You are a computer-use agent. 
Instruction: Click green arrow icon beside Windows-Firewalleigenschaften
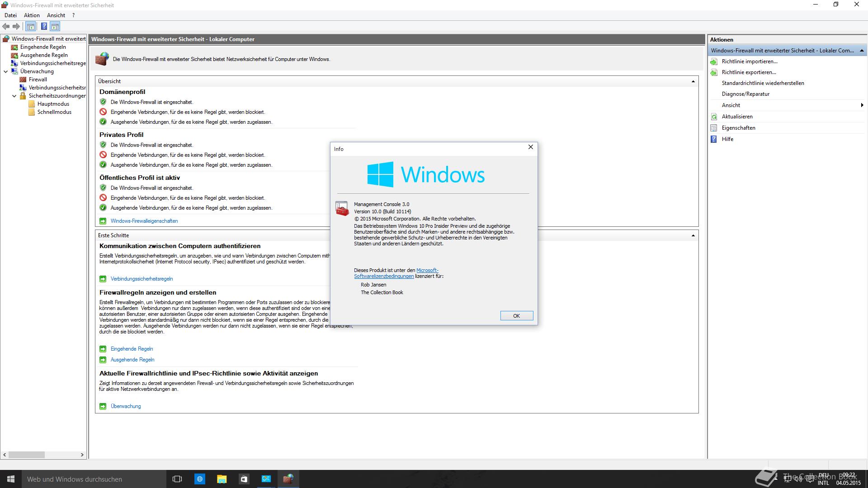coord(103,221)
